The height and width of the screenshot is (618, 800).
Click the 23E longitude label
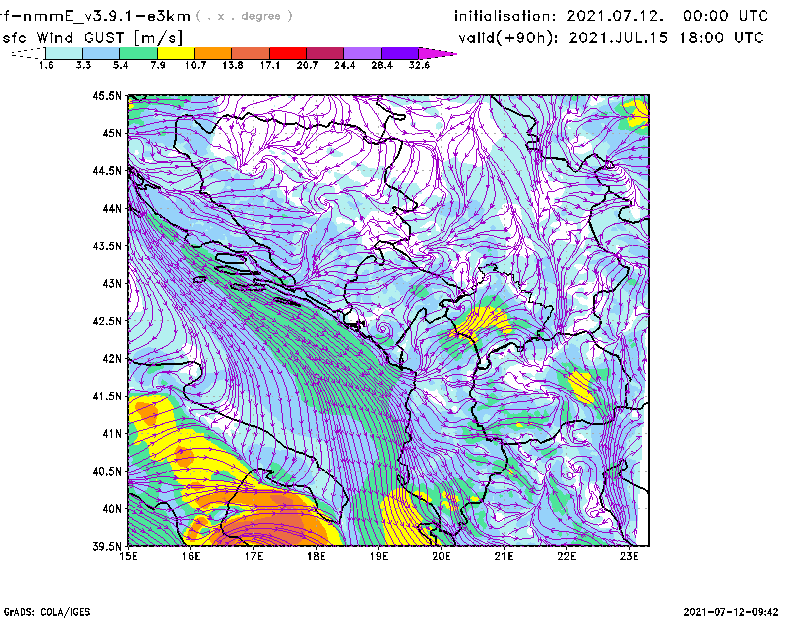coord(629,556)
